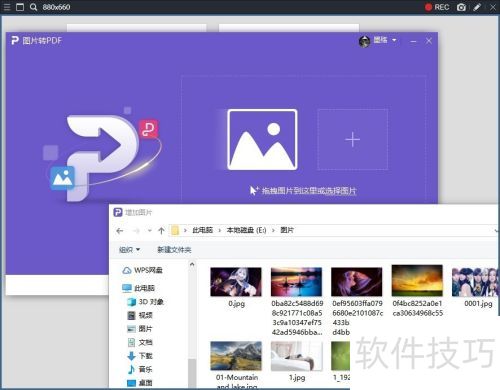500x390 pixels.
Task: Open the account dropdown arrow next to username
Action: 394,40
